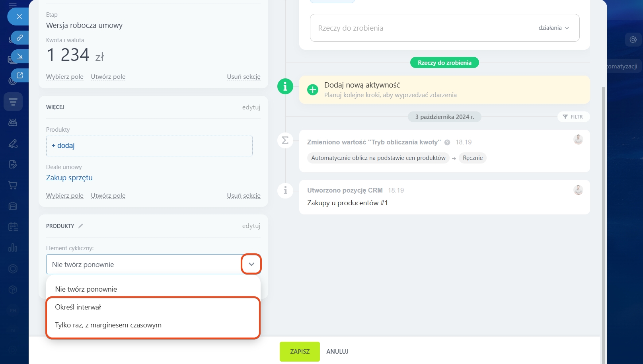Open the 'działania' dropdown
This screenshot has height=364, width=643.
[553, 28]
